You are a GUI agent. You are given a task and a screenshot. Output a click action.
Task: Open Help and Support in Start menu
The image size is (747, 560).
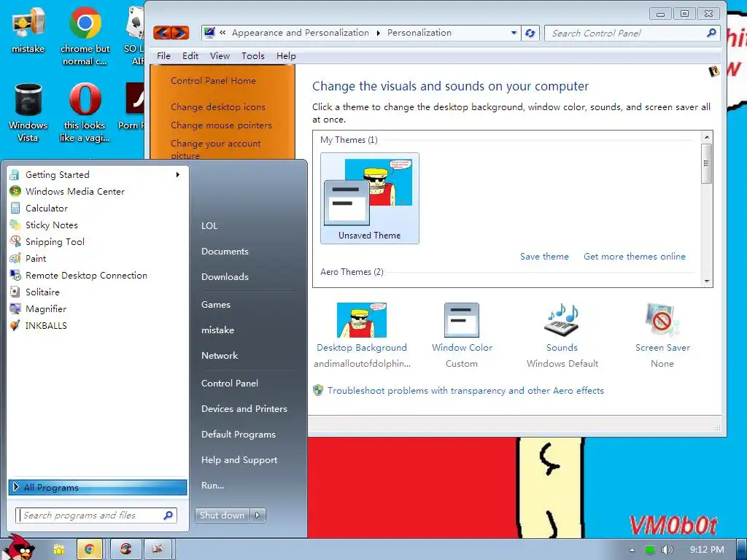pyautogui.click(x=239, y=460)
